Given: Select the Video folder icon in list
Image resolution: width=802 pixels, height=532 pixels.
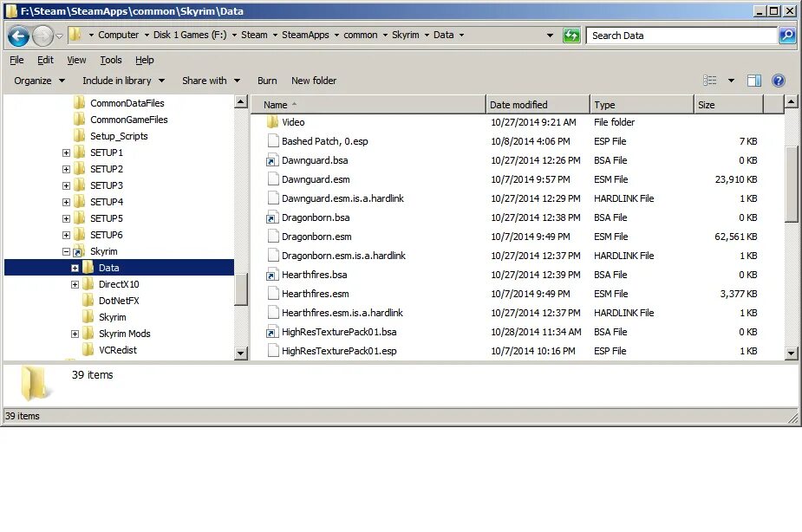Looking at the screenshot, I should pyautogui.click(x=272, y=121).
